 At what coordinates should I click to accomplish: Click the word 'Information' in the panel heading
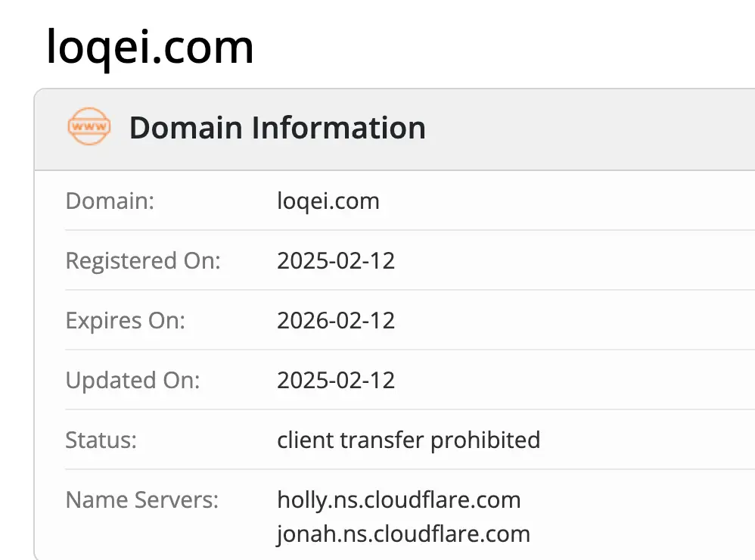(x=338, y=127)
